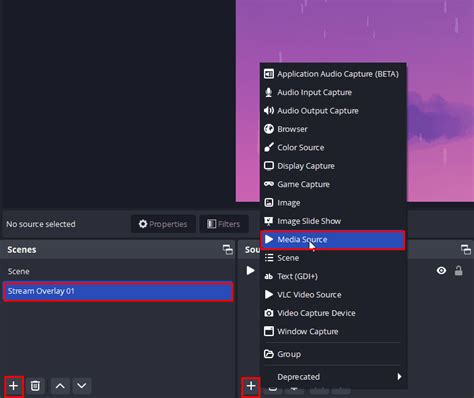Viewport: 474px width, 398px height.
Task: Click the paintbrush icon beside Color Source
Action: [269, 147]
